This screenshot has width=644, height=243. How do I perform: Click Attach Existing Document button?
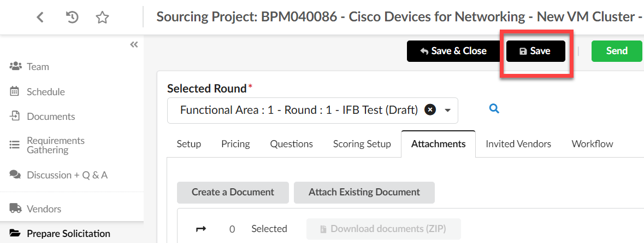coord(364,192)
